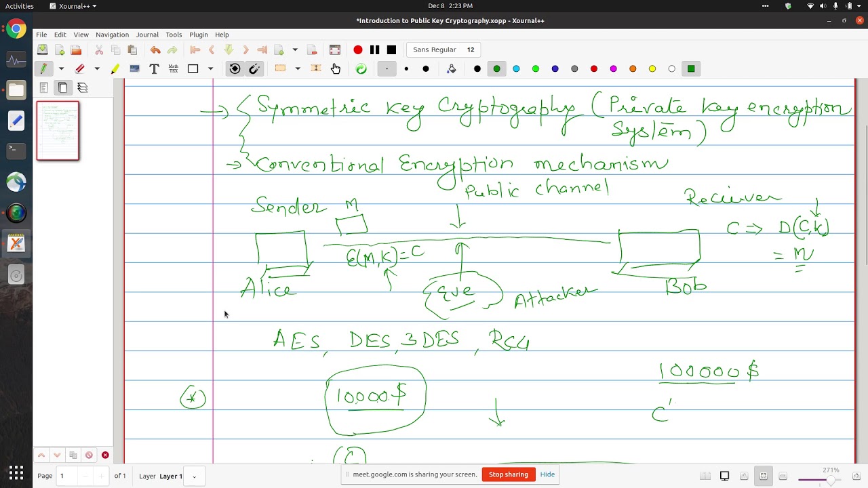Click the Save document icon
Viewport: 868px width, 488px height.
[43, 49]
